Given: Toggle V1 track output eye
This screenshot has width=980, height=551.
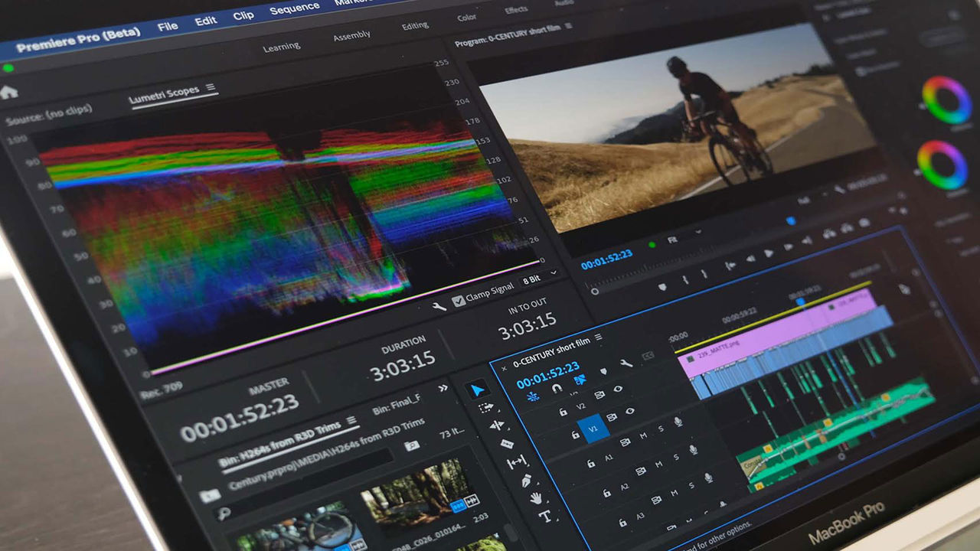Looking at the screenshot, I should tap(629, 411).
